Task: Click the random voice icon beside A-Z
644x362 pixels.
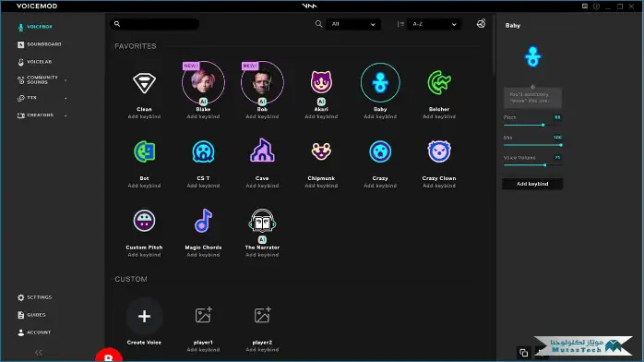Action: [x=481, y=24]
